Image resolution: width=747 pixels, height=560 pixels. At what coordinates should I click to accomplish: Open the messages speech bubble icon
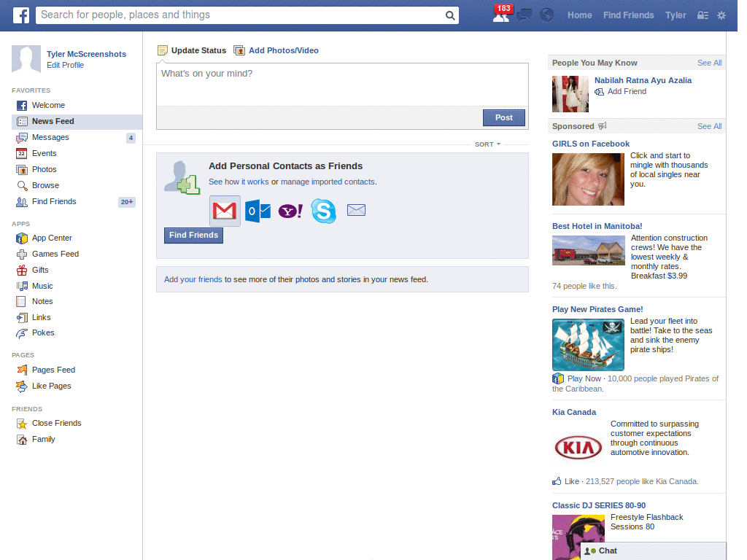[524, 15]
